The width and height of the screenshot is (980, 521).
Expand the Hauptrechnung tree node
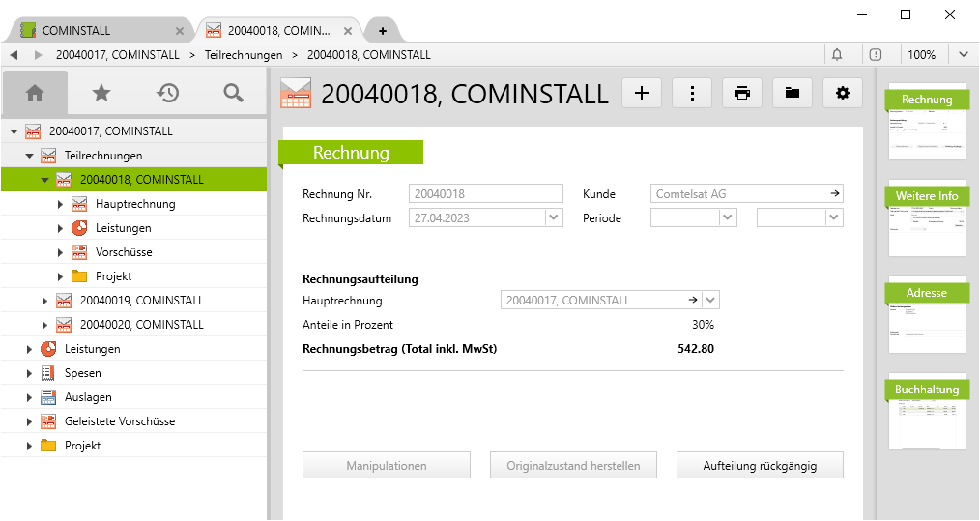(60, 204)
